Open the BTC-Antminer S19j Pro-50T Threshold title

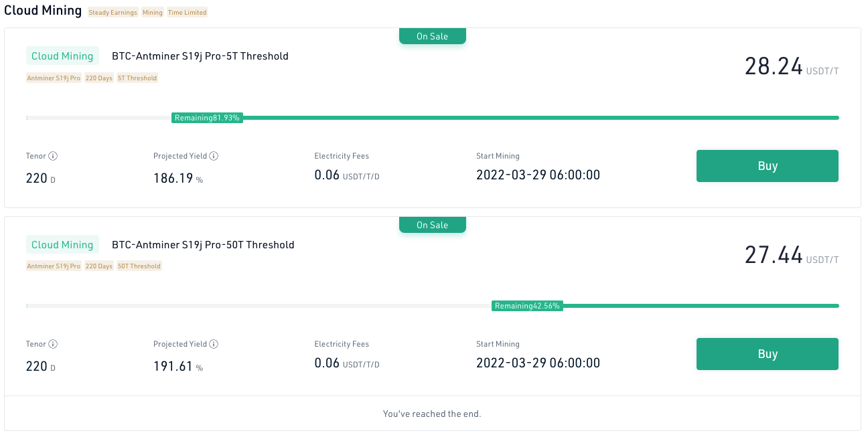tap(203, 244)
